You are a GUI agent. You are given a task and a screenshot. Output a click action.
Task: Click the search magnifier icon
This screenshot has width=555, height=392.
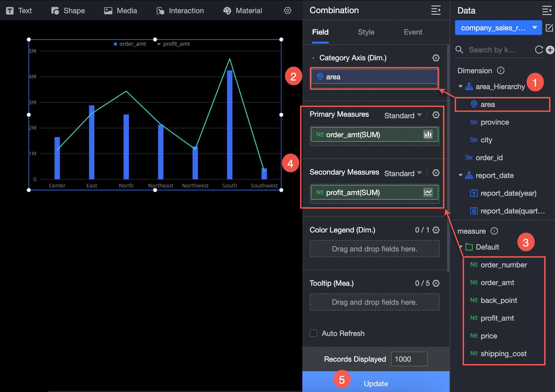(x=459, y=50)
